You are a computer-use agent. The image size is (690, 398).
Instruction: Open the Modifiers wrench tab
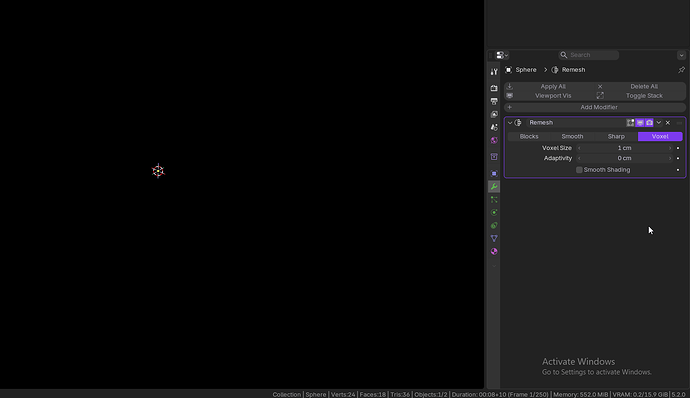[494, 187]
